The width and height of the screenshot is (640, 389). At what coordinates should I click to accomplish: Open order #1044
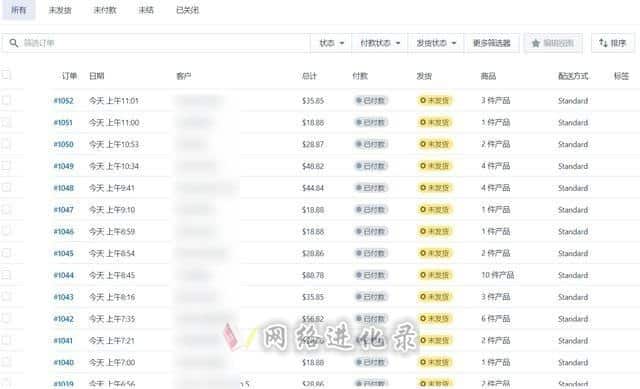tap(64, 275)
